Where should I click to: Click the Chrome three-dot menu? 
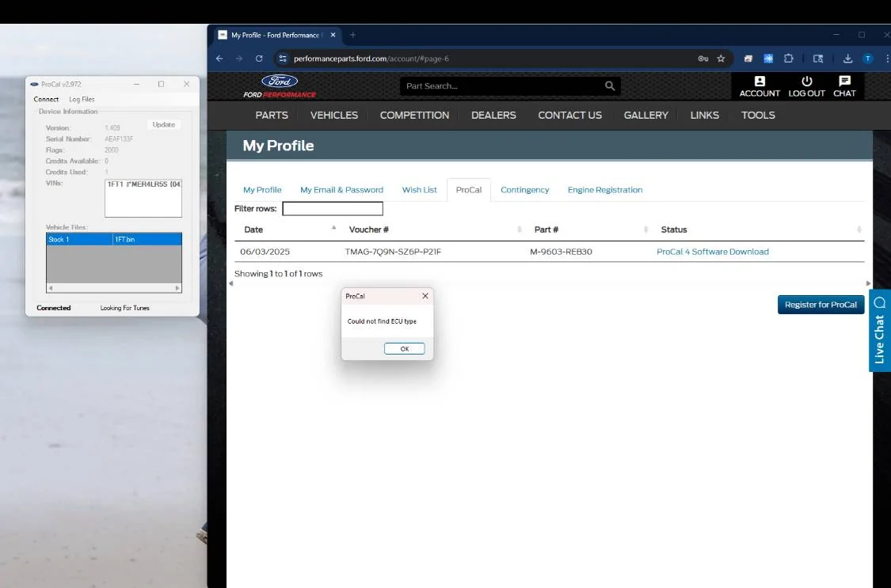pos(886,59)
